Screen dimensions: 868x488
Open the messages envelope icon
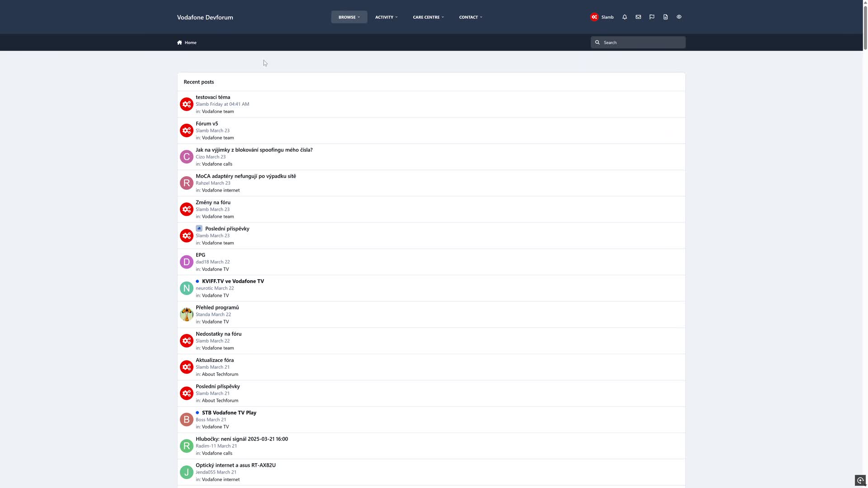(x=638, y=17)
